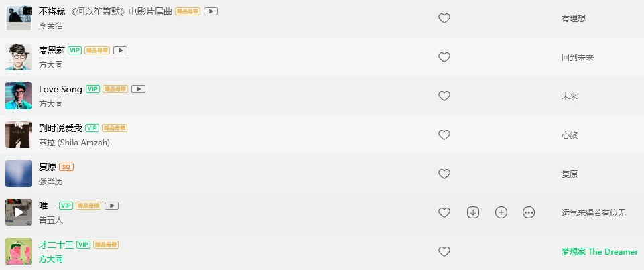Watch the Love Song music video
644x270 pixels.
pyautogui.click(x=139, y=89)
